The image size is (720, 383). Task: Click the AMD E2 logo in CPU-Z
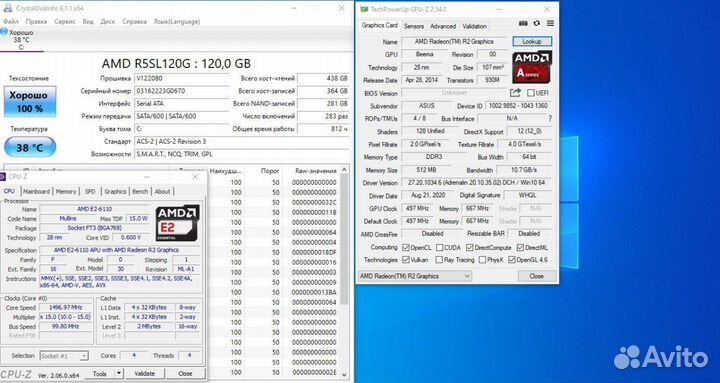click(x=178, y=223)
